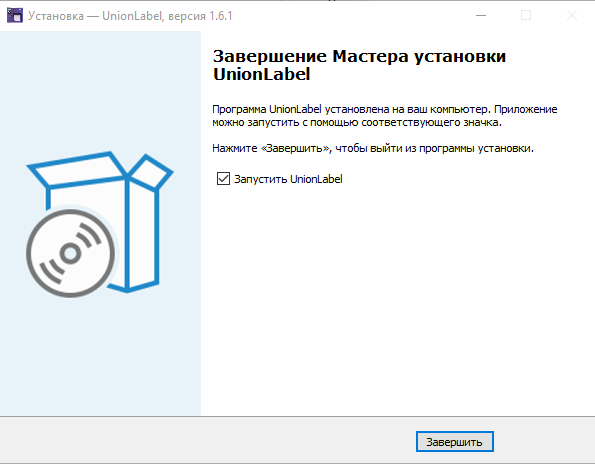Click the Программа UnionLabel установлена paragraph

384,116
